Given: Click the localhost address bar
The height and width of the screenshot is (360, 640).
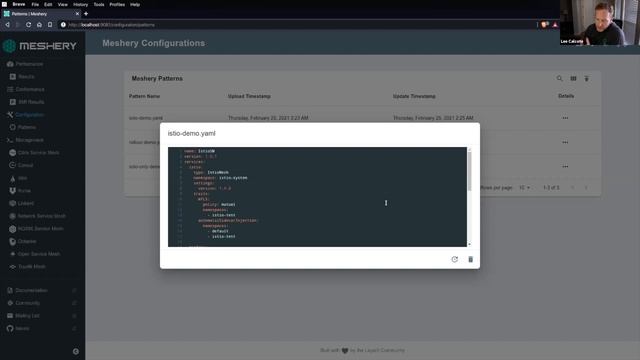Looking at the screenshot, I should click(298, 25).
